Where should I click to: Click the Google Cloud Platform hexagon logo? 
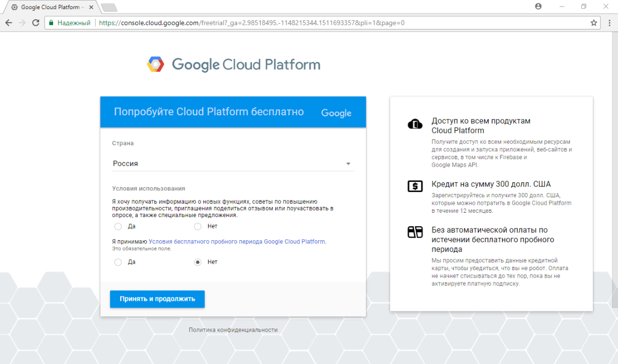(x=156, y=64)
